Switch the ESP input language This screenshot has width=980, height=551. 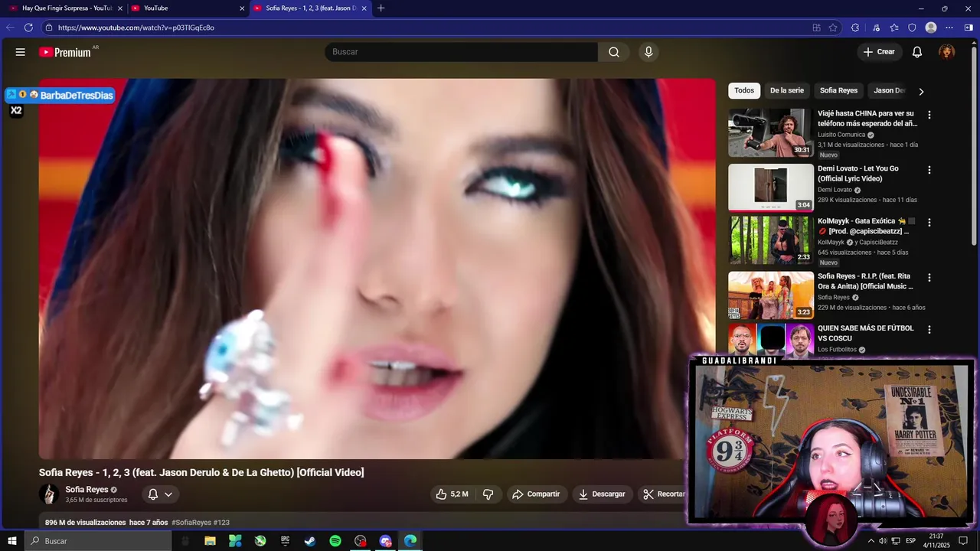[910, 541]
